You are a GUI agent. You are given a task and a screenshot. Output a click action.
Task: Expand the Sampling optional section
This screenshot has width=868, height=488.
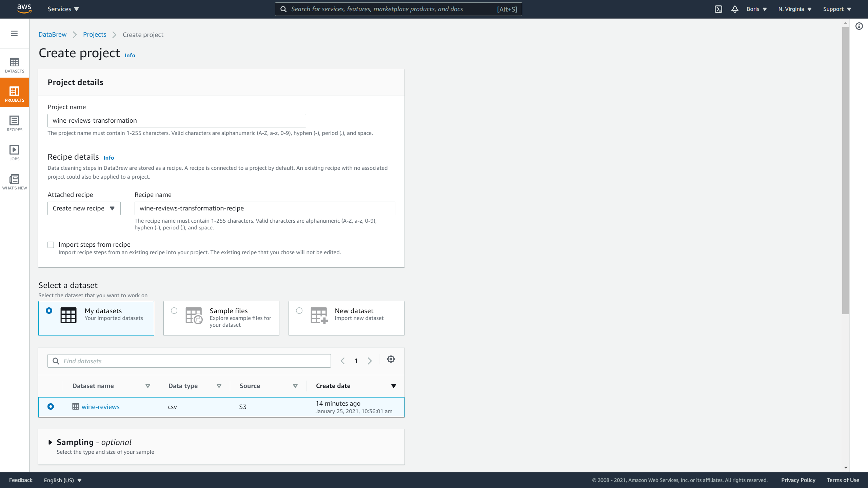pos(50,442)
